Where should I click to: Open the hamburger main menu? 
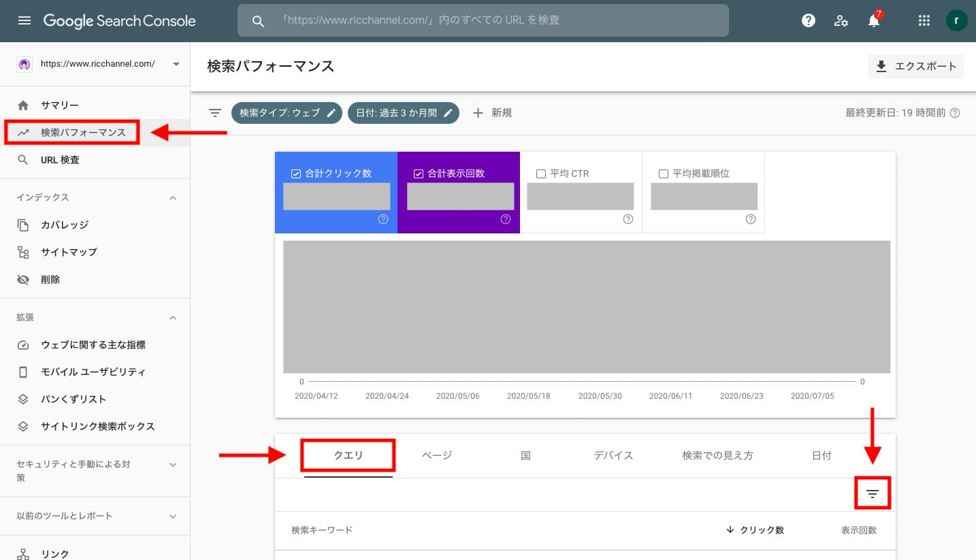25,20
